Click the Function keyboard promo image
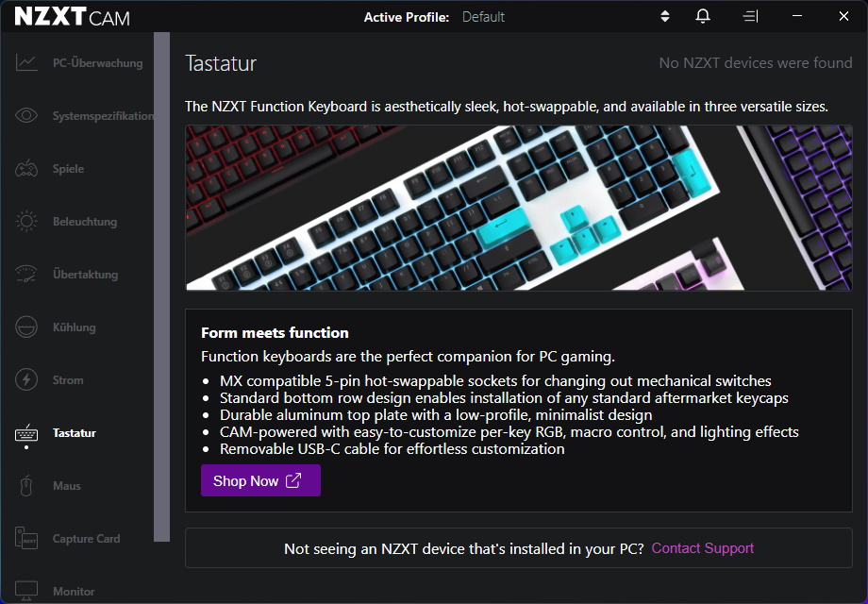 click(518, 208)
